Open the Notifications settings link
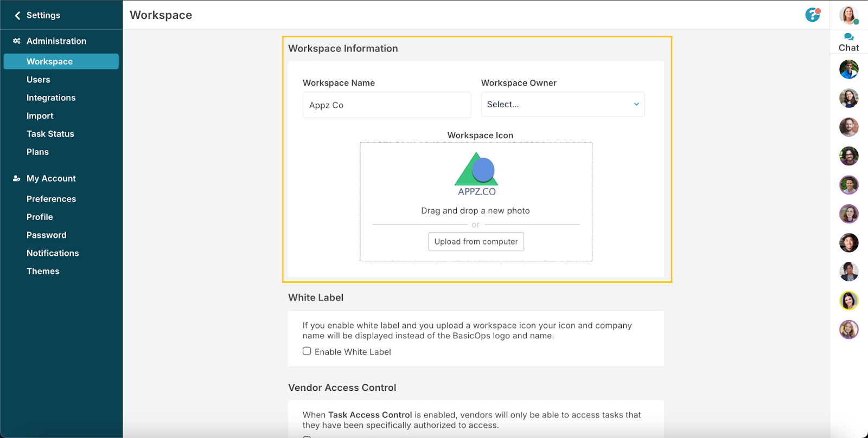 point(53,253)
